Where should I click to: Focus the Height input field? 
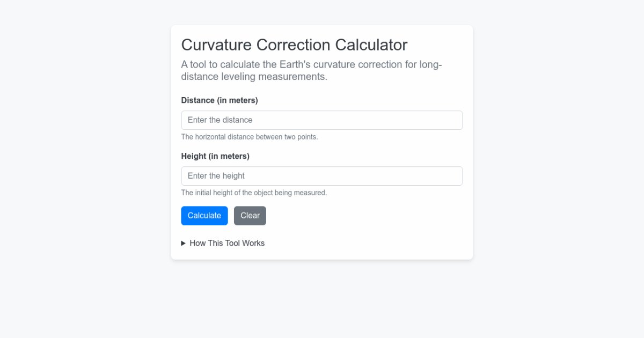[322, 176]
